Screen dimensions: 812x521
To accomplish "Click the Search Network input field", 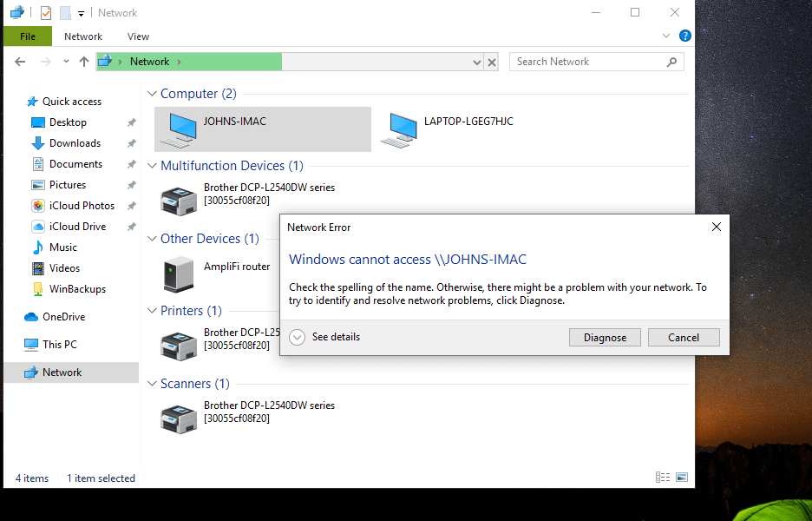I will point(588,62).
